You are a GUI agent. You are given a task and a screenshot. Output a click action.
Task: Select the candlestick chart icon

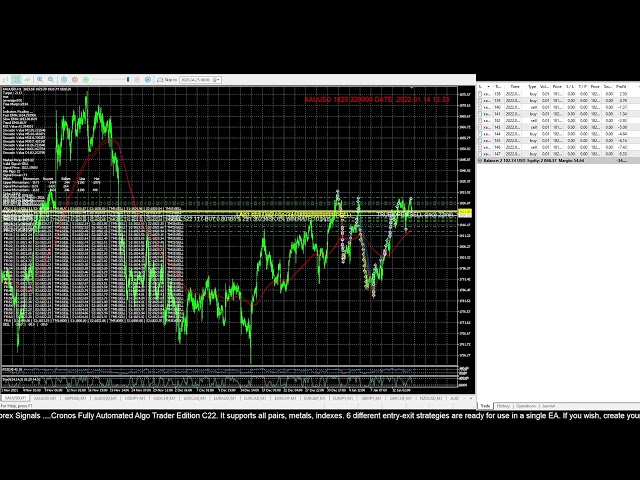tap(16, 79)
